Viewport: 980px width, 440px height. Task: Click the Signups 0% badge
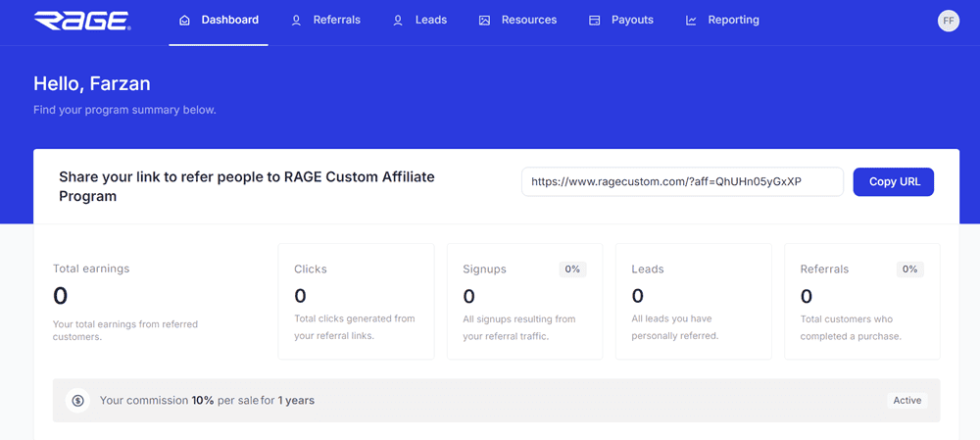tap(572, 269)
